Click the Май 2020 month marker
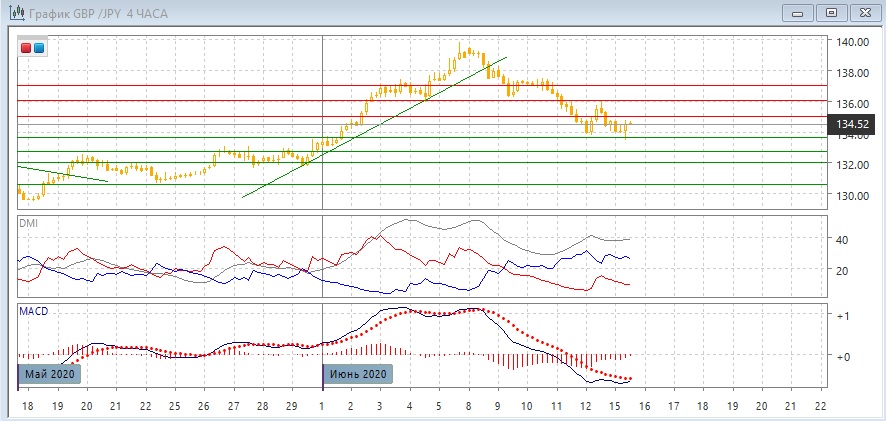 (49, 374)
